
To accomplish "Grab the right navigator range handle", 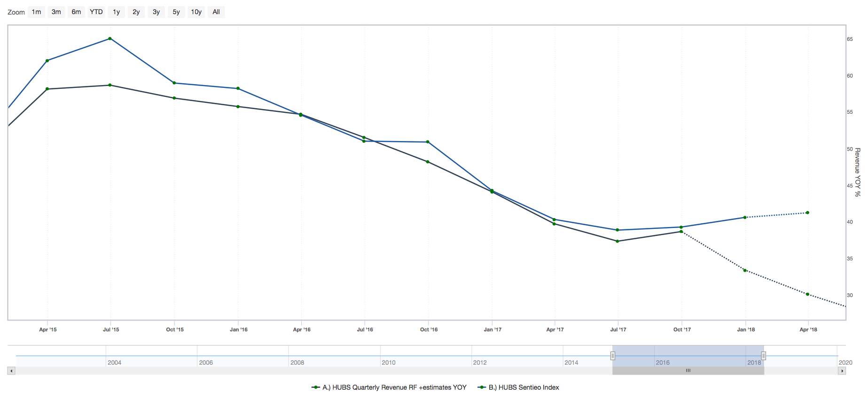I will click(x=764, y=356).
